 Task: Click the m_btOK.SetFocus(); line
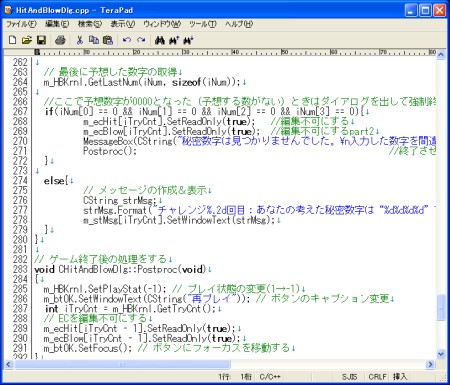(x=88, y=348)
